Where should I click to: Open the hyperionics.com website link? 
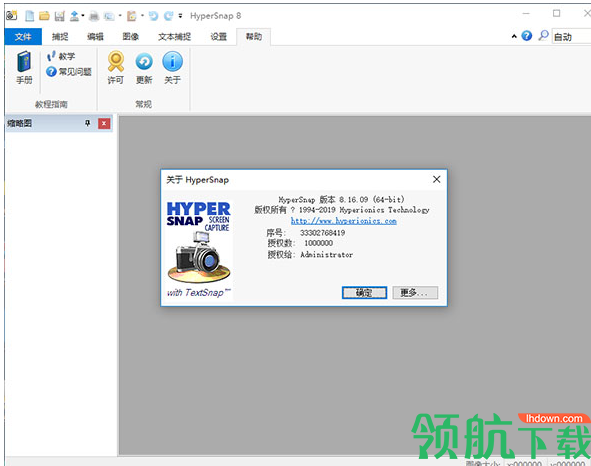[343, 221]
